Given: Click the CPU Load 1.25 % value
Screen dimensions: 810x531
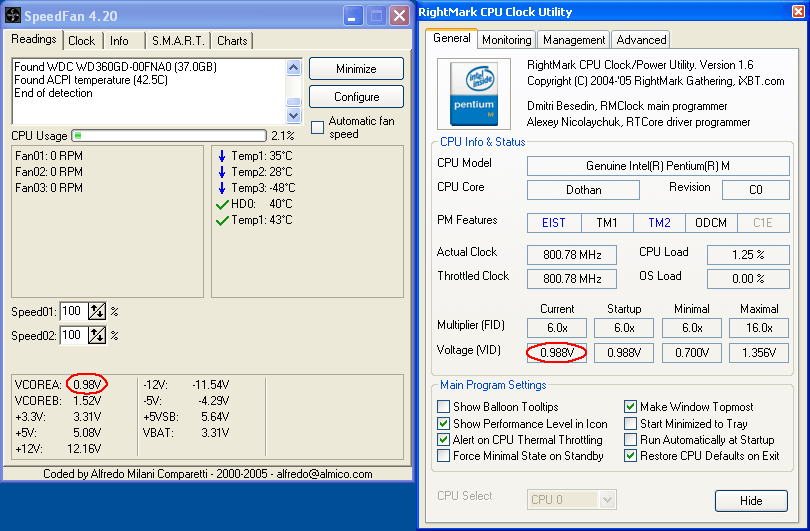Looking at the screenshot, I should pyautogui.click(x=748, y=255).
